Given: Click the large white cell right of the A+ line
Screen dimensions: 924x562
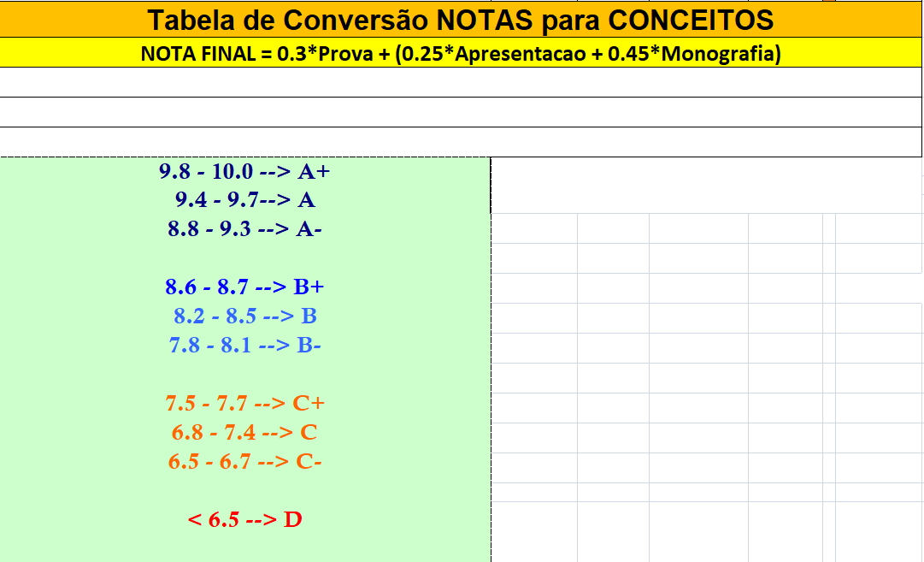Looking at the screenshot, I should click(x=706, y=185).
